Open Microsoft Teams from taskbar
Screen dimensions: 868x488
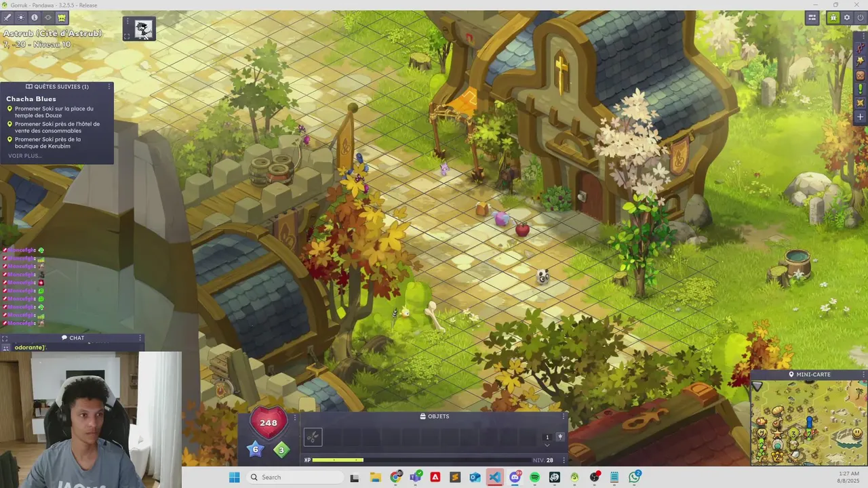coord(416,477)
